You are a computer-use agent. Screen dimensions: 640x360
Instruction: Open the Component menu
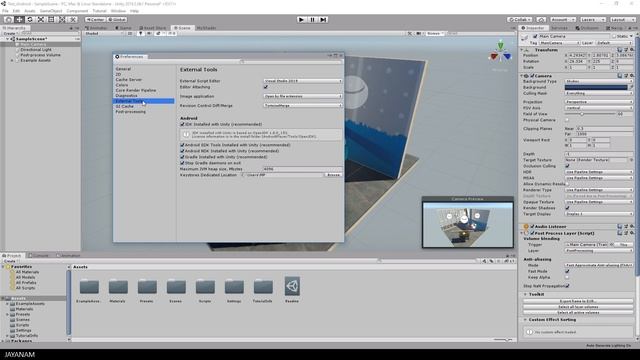[x=77, y=11]
